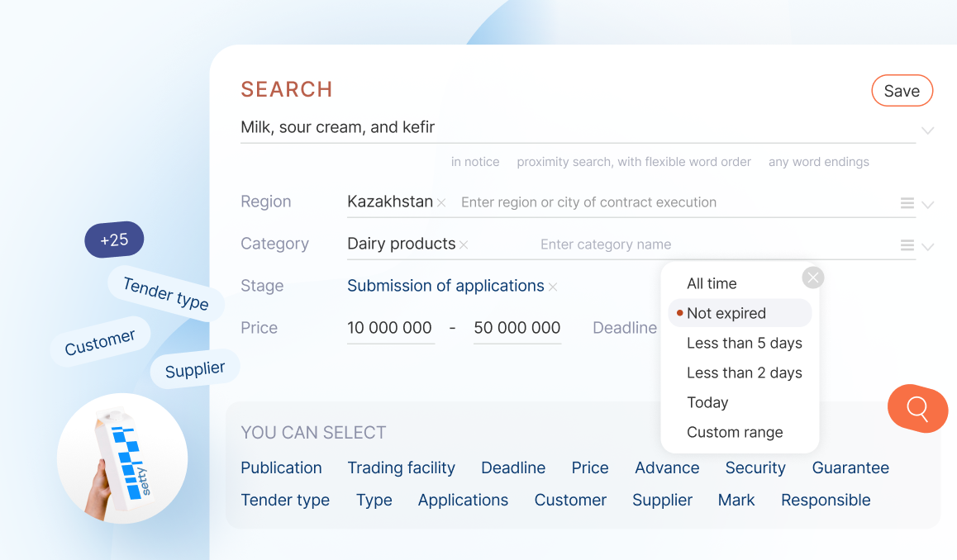Open the region list menu icon
The width and height of the screenshot is (957, 560).
[907, 203]
